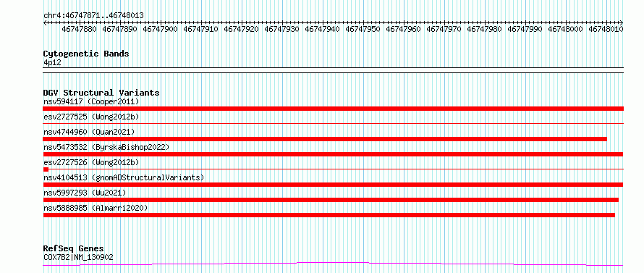Click the thin red line for esv2727525
The width and height of the screenshot is (644, 273).
click(x=333, y=123)
